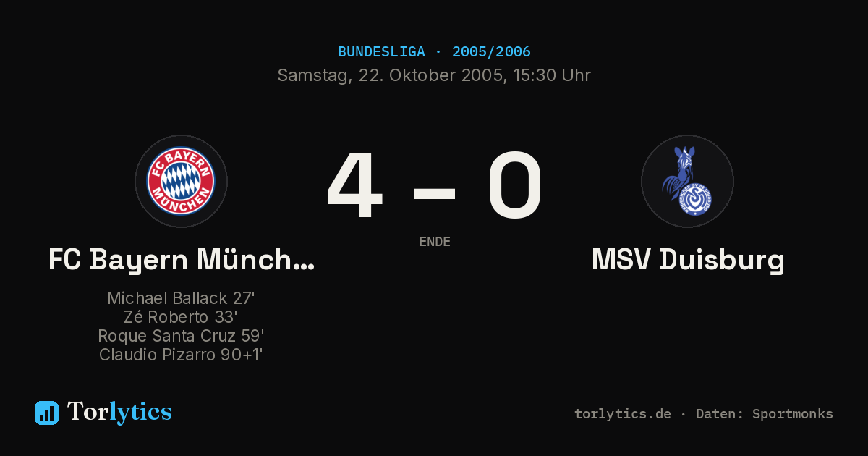
Task: Open the torlytics.de website link
Action: tap(623, 414)
